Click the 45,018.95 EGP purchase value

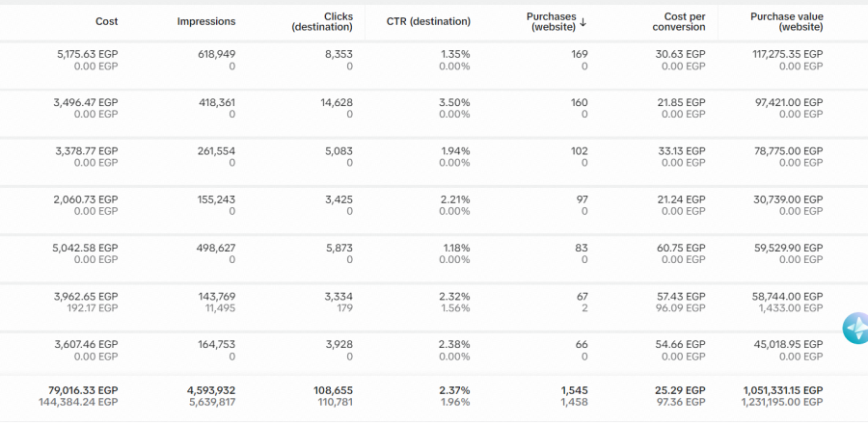point(788,344)
